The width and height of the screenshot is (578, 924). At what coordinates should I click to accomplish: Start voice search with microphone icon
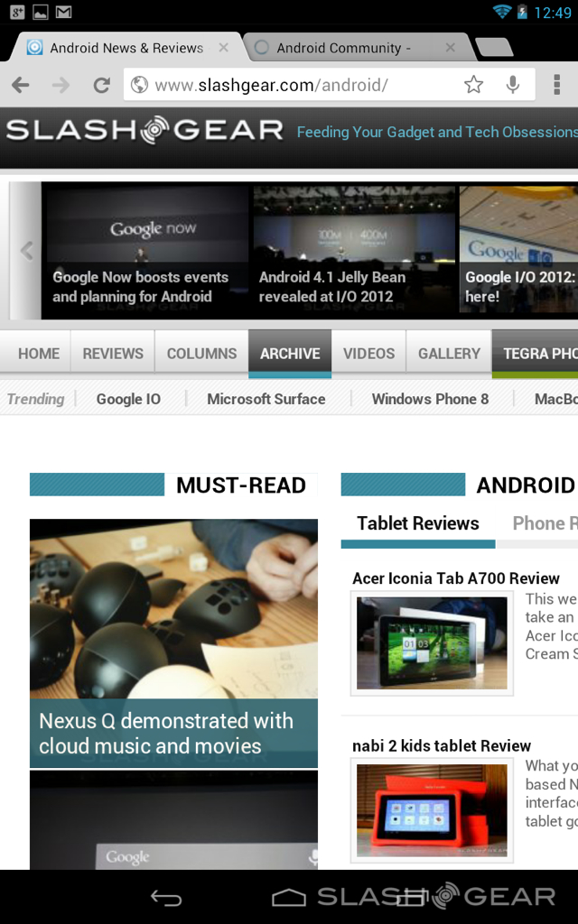tap(513, 85)
